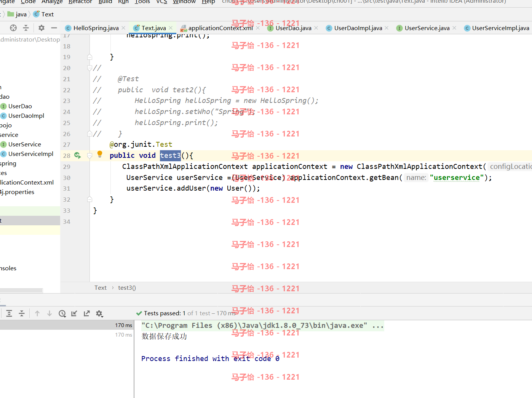Open test history clock icon
Viewport: 532px width, 398px height.
[62, 313]
